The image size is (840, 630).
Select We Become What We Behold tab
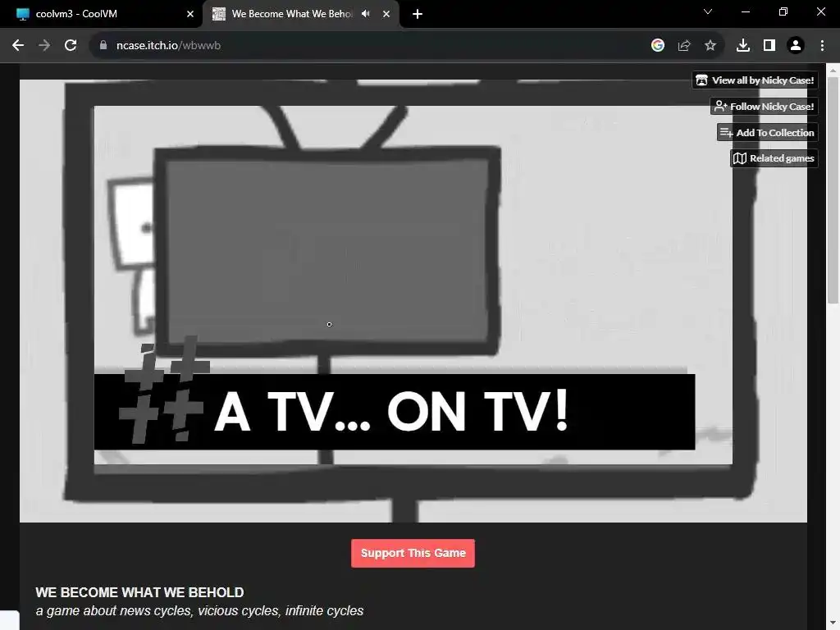(x=300, y=14)
